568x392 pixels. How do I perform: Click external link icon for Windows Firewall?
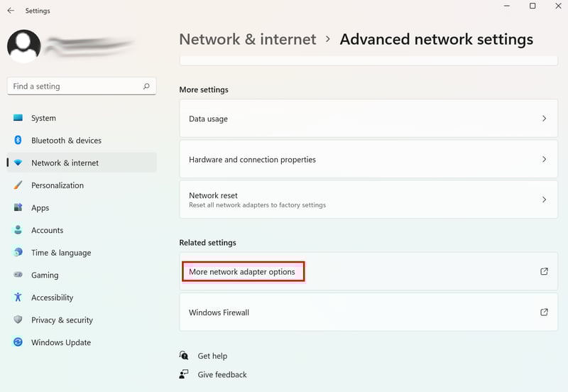[544, 312]
